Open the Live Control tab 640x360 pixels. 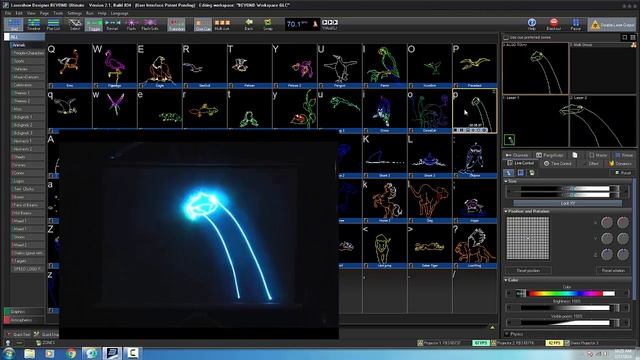[521, 163]
